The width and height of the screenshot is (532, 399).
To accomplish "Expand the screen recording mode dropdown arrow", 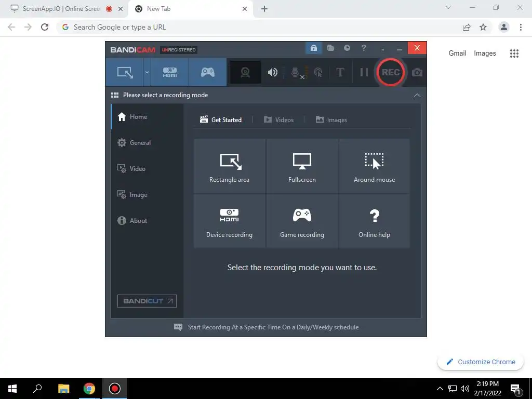I will (147, 72).
